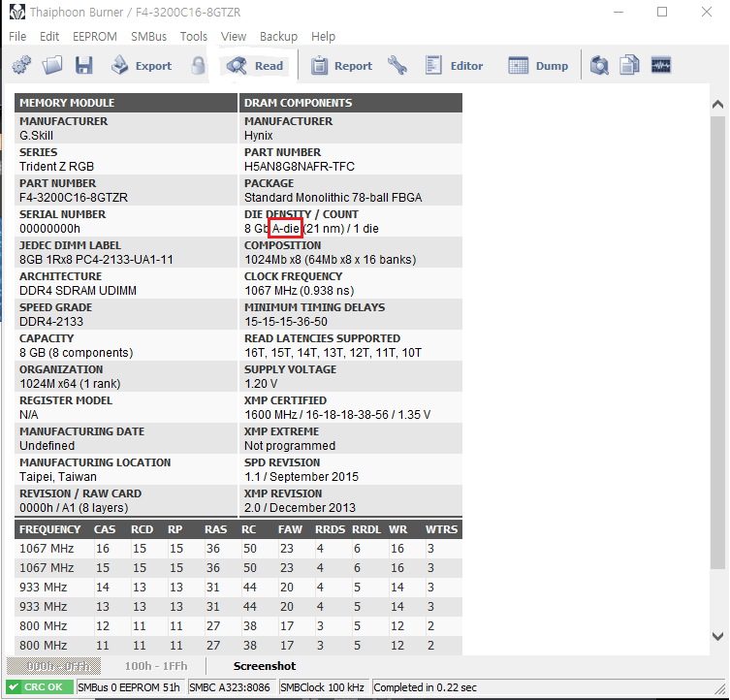Click the Thaiphoon Burner app icon in title bar
Screen dimensions: 730x700
pos(17,12)
